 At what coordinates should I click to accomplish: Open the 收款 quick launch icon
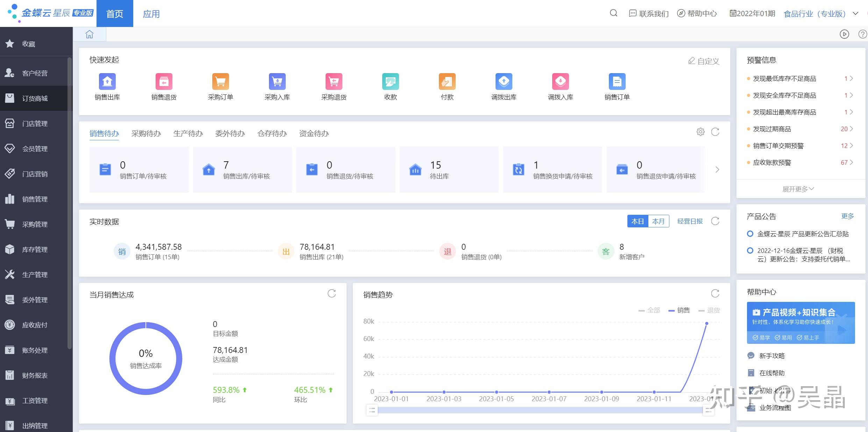[390, 82]
